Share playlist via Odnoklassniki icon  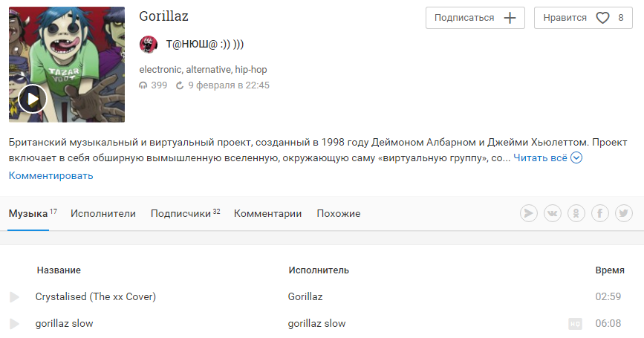[x=576, y=213]
